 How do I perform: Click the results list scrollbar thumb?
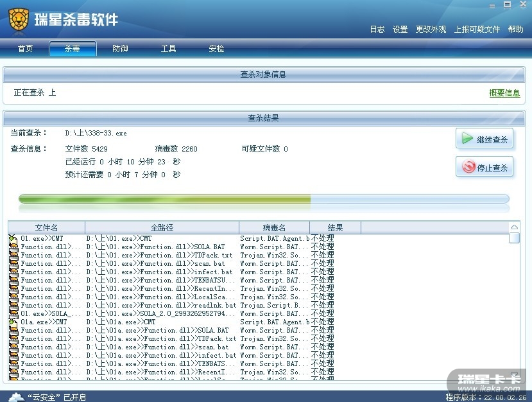pos(515,238)
